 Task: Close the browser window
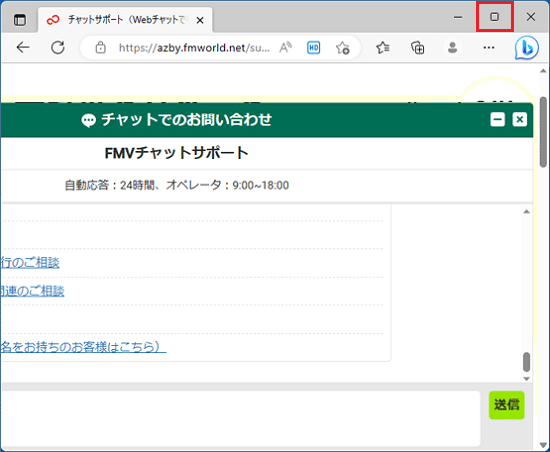coord(531,17)
